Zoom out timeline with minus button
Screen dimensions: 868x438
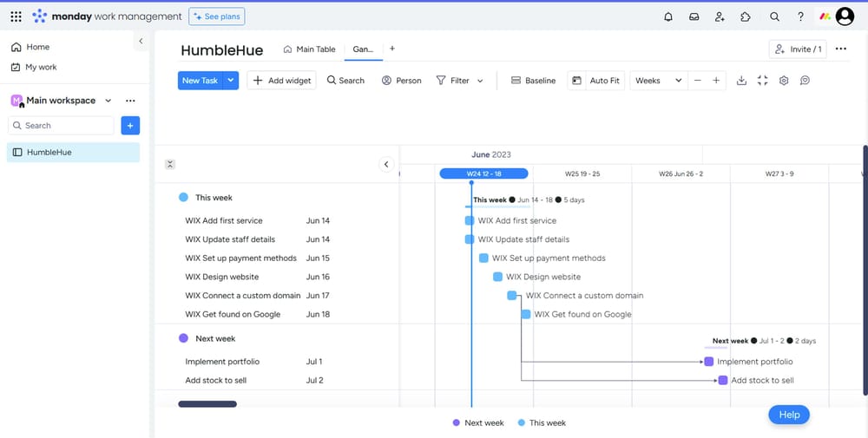click(x=698, y=81)
